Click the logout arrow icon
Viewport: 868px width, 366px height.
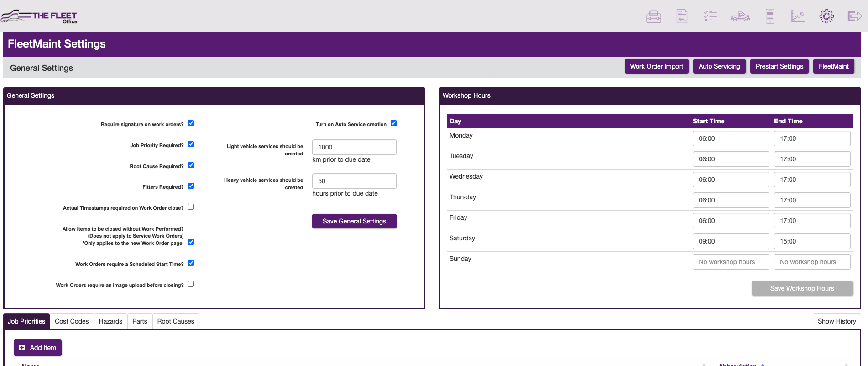coord(855,16)
